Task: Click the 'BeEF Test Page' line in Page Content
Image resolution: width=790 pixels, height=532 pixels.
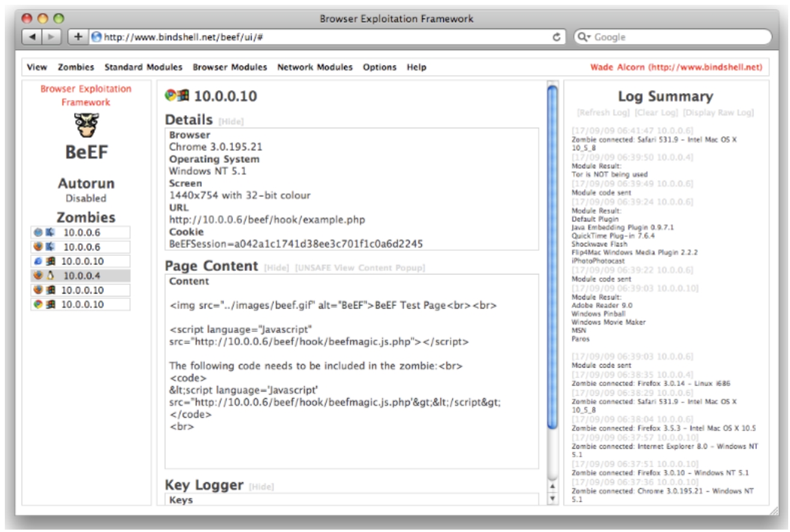Action: click(333, 306)
